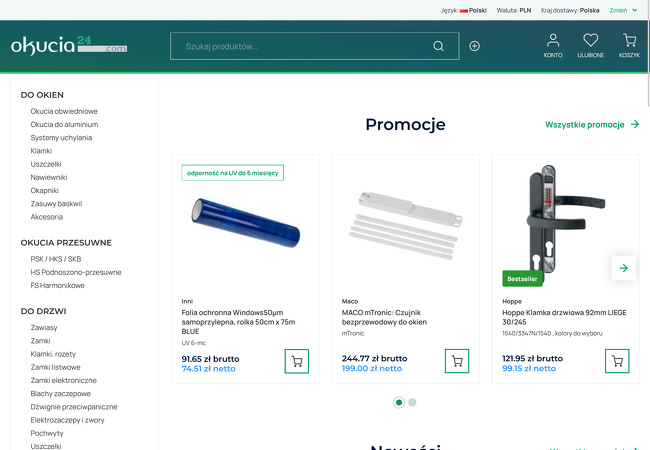Open Folia ochronna Windows50µm product title
Screen dimensions: 650x450
tap(238, 322)
